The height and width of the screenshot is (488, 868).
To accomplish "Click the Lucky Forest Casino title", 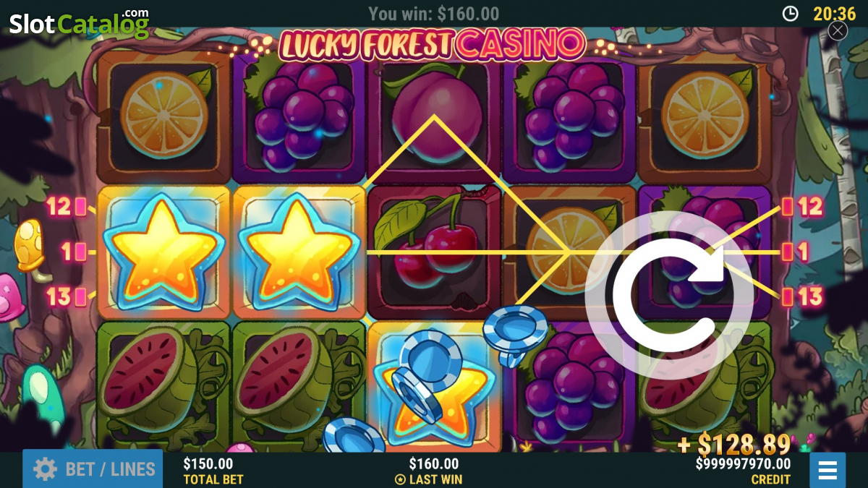I will 432,46.
